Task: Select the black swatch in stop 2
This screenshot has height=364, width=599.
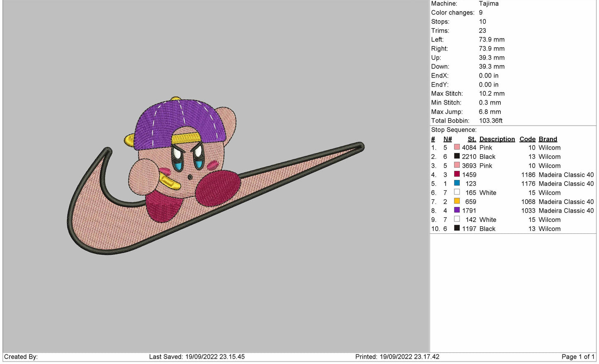Action: 457,156
